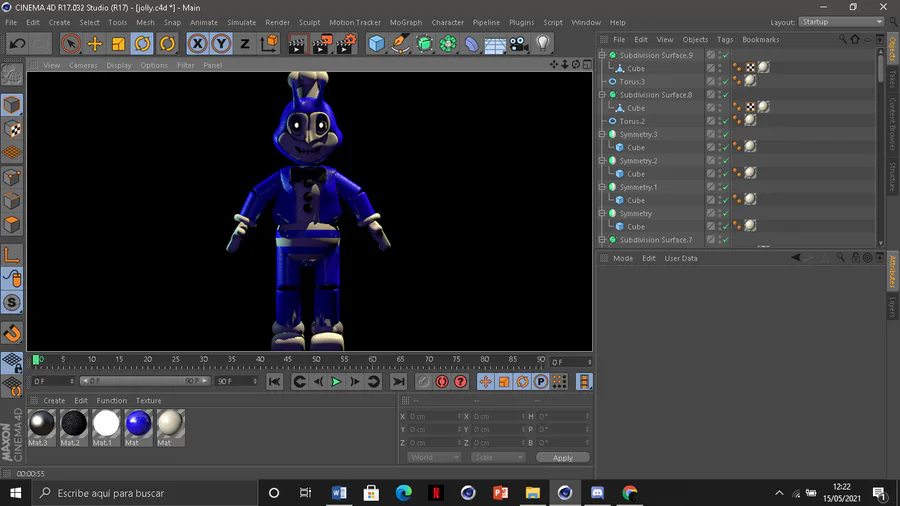Collapse the Symmetry tree node
Screen dimensions: 900x506
coord(602,213)
